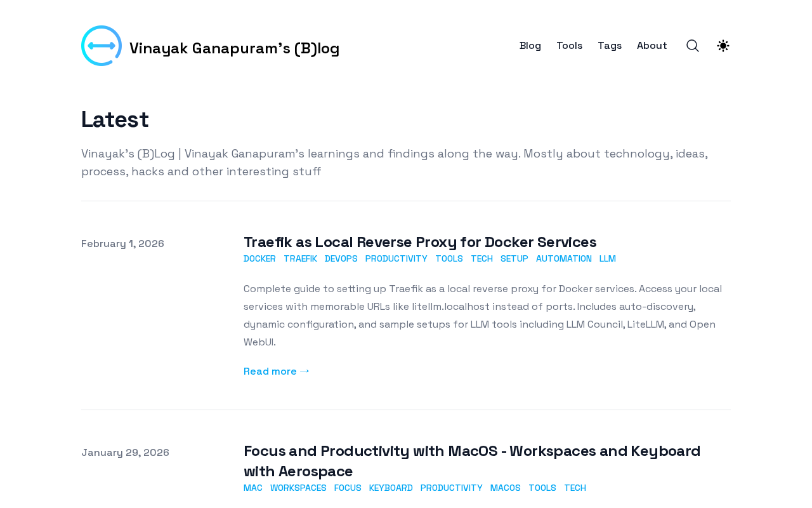812x508 pixels.
Task: Click the SETUP tag on Traefik post
Action: (514, 258)
